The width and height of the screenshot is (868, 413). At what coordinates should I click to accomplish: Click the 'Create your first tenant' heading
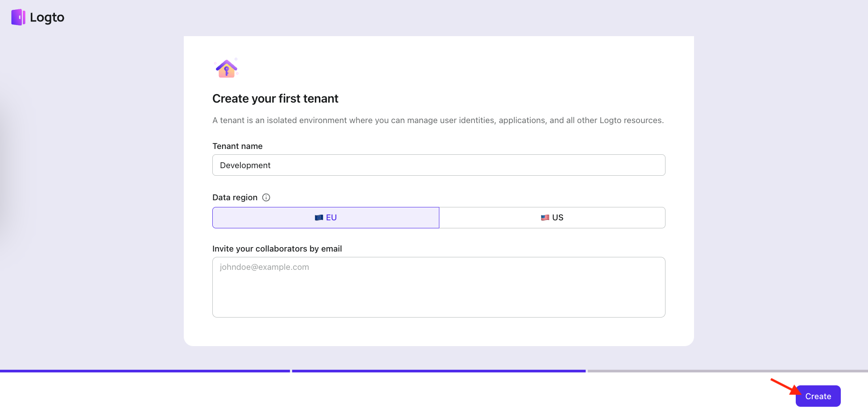[275, 99]
